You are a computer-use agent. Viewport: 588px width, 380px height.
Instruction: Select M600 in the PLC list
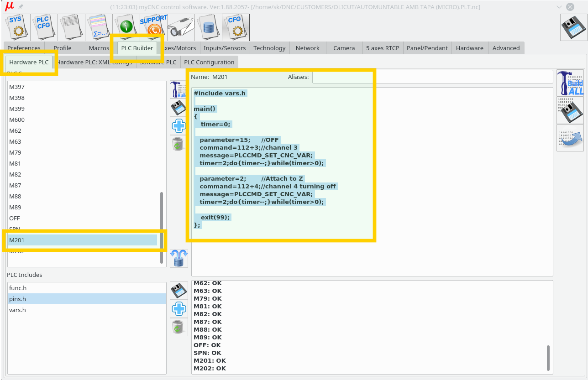coord(17,120)
